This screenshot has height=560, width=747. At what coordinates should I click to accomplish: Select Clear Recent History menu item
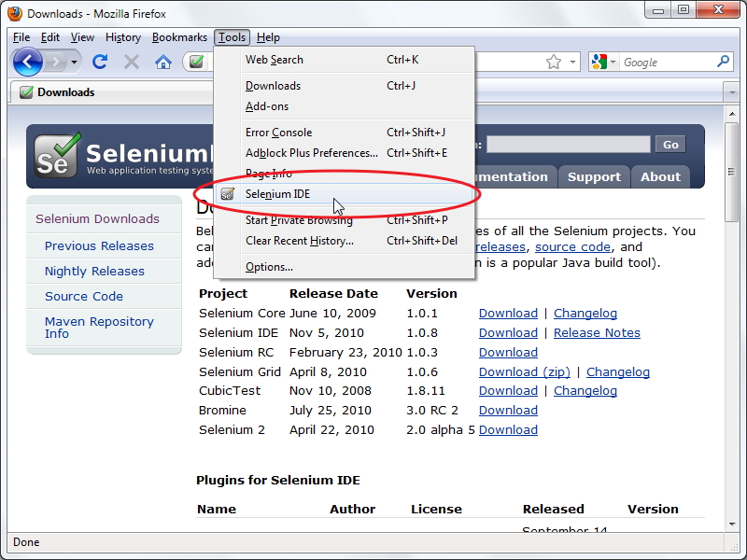pos(344,241)
